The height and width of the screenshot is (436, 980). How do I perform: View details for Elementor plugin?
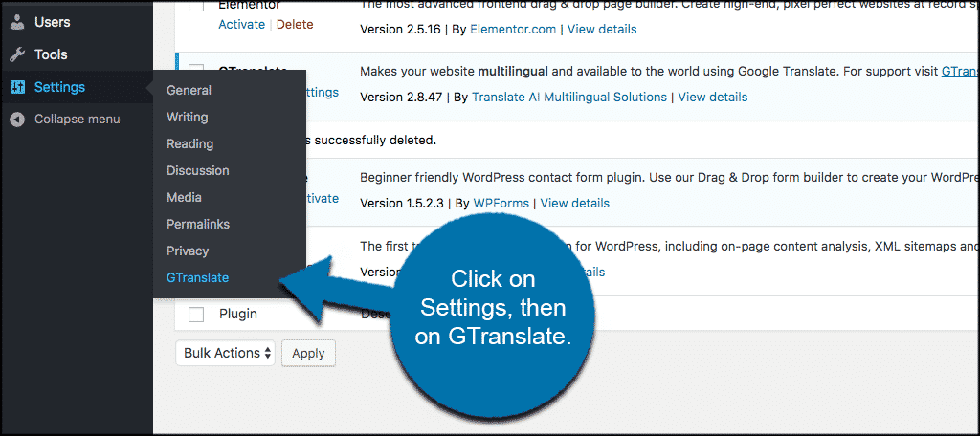(x=602, y=30)
